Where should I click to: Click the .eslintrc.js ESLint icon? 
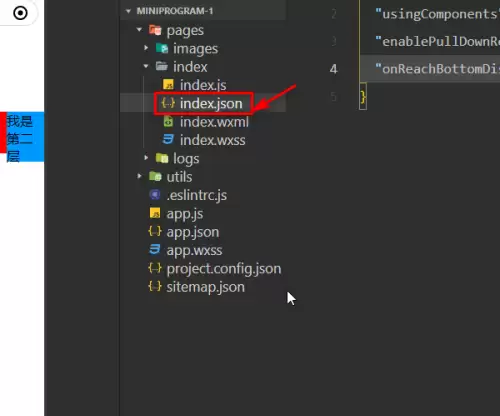(155, 194)
